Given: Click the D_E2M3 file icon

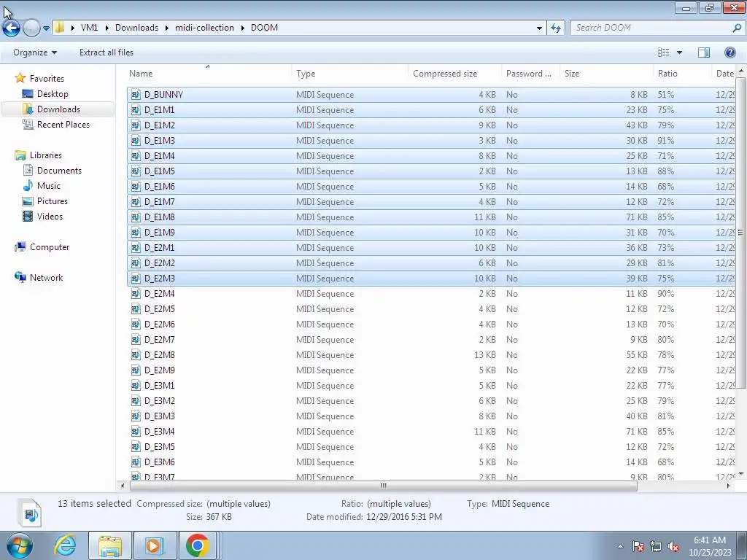Looking at the screenshot, I should tap(136, 278).
